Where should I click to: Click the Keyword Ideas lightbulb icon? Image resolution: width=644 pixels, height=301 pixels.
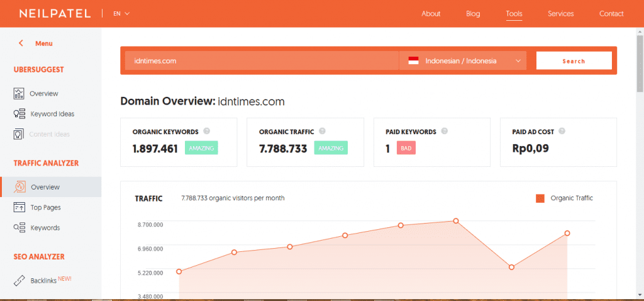click(x=19, y=114)
